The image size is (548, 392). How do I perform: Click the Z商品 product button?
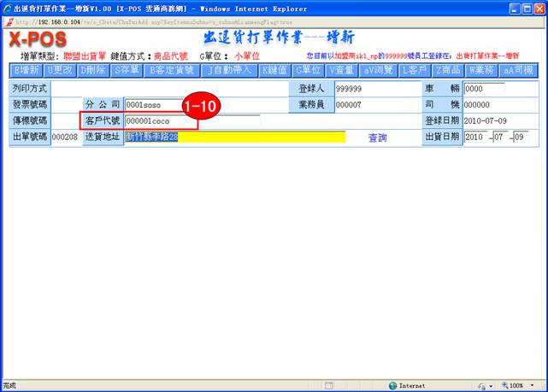pos(449,70)
